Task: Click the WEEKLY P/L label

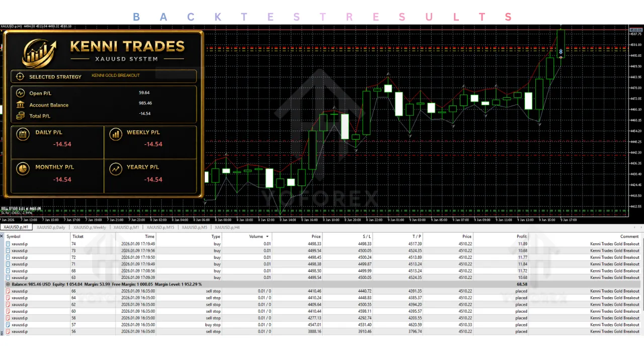Action: 143,132
